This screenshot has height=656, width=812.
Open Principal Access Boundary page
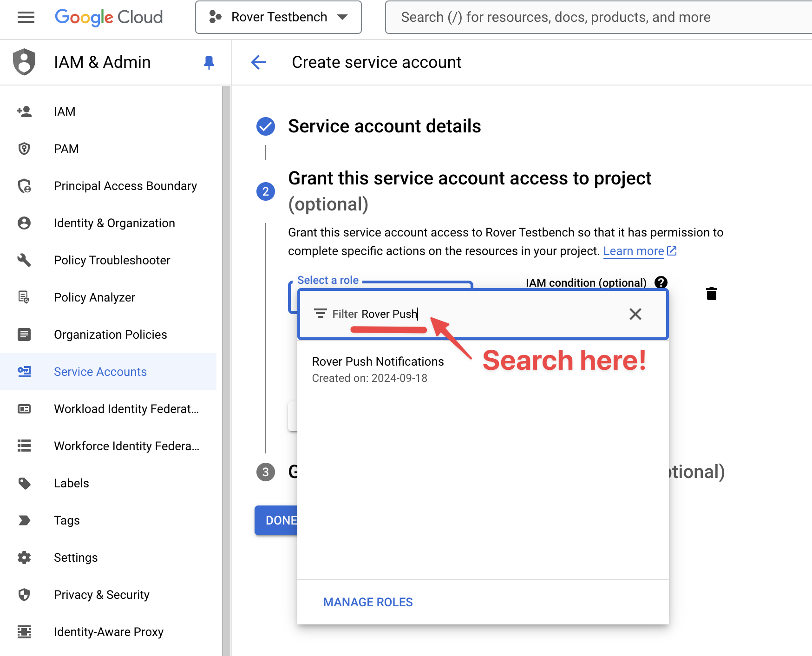coord(108,186)
